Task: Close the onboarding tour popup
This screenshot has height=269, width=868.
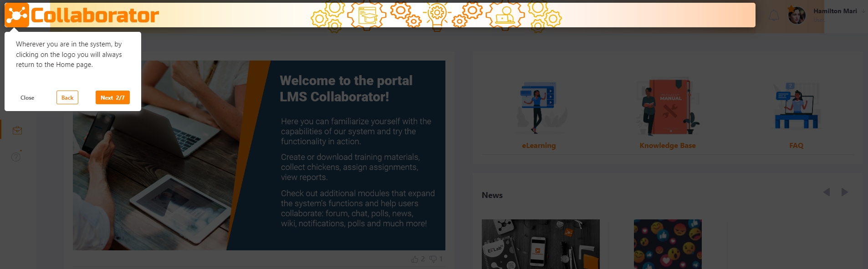Action: pyautogui.click(x=27, y=97)
